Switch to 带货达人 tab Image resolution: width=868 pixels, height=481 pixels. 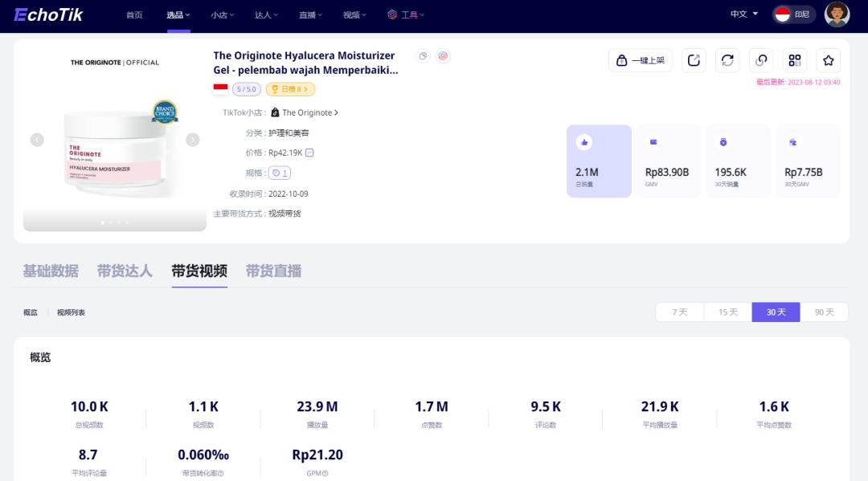[125, 271]
